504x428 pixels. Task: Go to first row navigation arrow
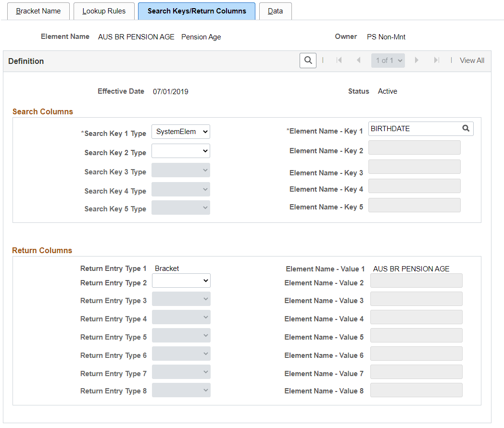[339, 60]
